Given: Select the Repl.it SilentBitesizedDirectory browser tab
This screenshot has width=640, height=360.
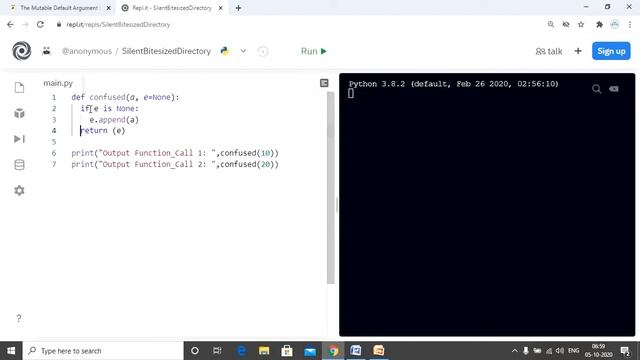Looking at the screenshot, I should [171, 8].
